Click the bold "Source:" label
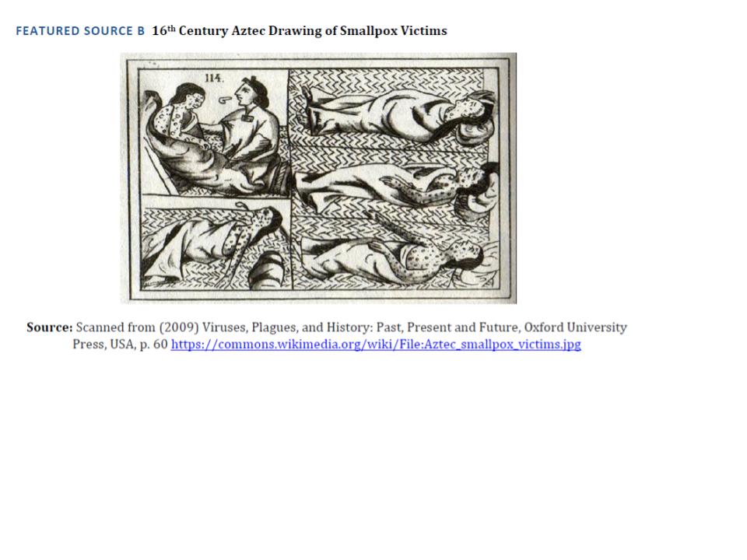Screen dimensions: 747x560 [x=50, y=327]
